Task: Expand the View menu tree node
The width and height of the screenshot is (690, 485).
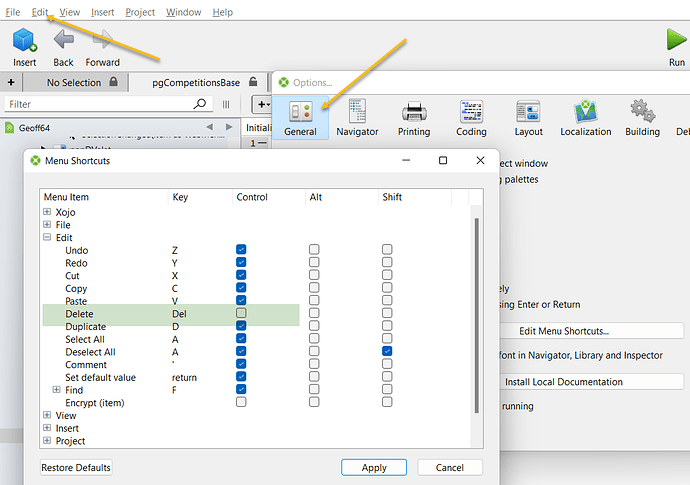Action: coord(47,415)
